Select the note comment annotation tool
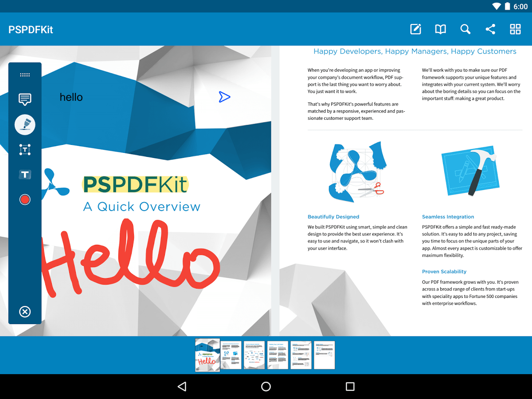This screenshot has height=399, width=532. click(25, 99)
